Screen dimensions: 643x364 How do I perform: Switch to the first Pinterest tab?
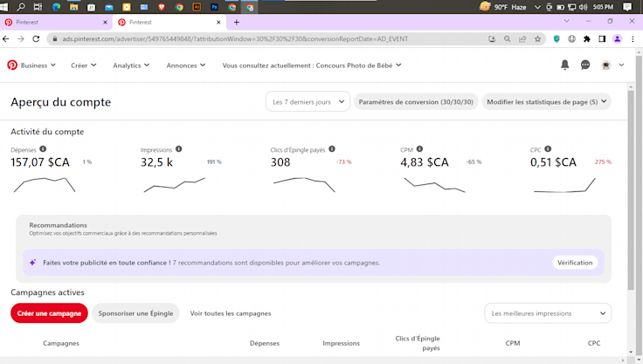click(x=54, y=22)
